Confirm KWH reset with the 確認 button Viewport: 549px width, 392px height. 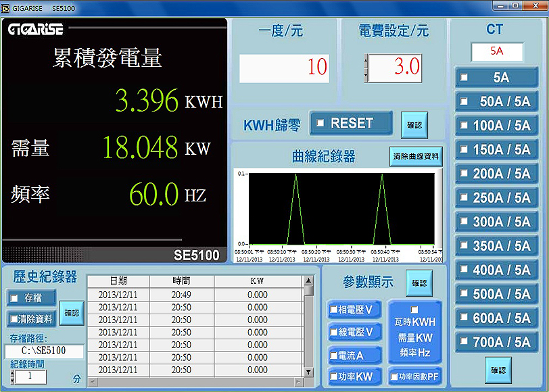pyautogui.click(x=414, y=125)
